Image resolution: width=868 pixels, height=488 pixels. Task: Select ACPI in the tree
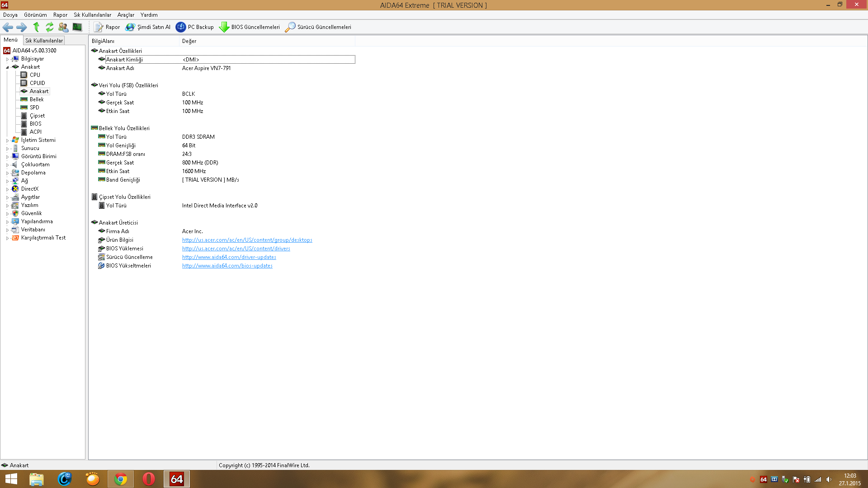(35, 132)
